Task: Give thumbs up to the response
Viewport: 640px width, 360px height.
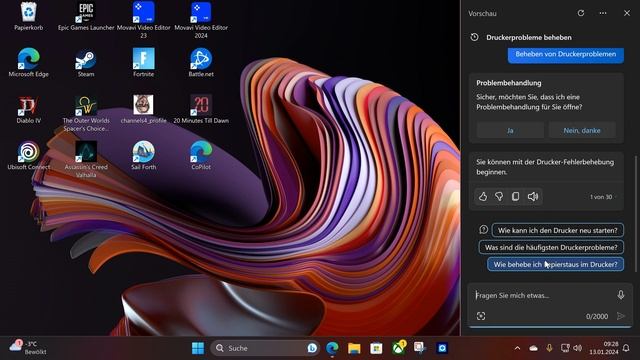Action: pos(483,197)
